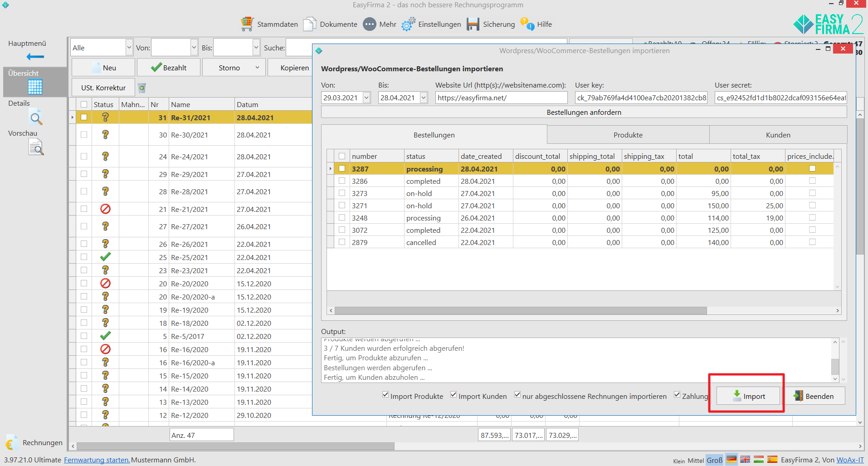Switch language with the Hungarian flag
The image size is (868, 466).
pos(759,460)
